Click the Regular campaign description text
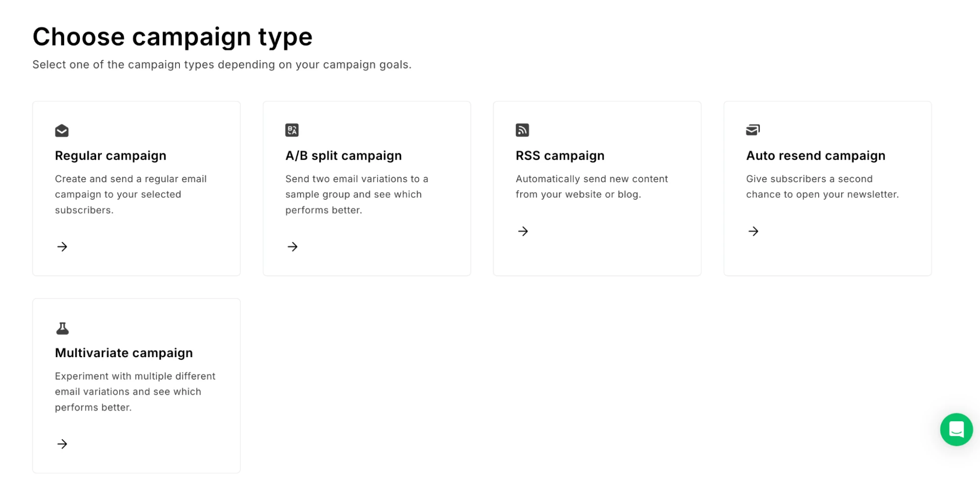 point(130,194)
